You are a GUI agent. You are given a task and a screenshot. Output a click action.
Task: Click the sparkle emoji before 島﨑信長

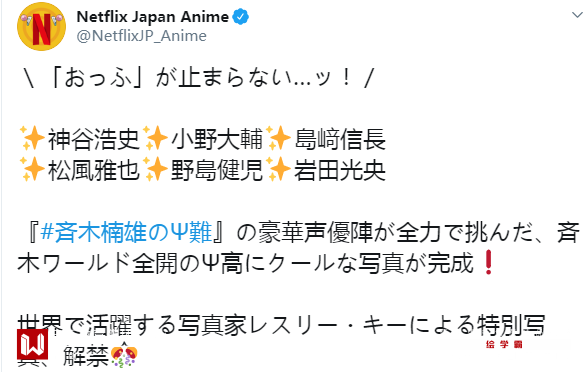pyautogui.click(x=278, y=139)
